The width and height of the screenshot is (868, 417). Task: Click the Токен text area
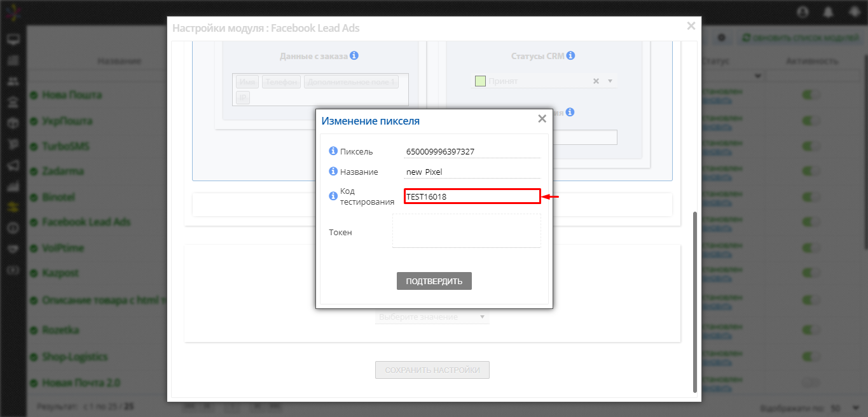click(467, 231)
